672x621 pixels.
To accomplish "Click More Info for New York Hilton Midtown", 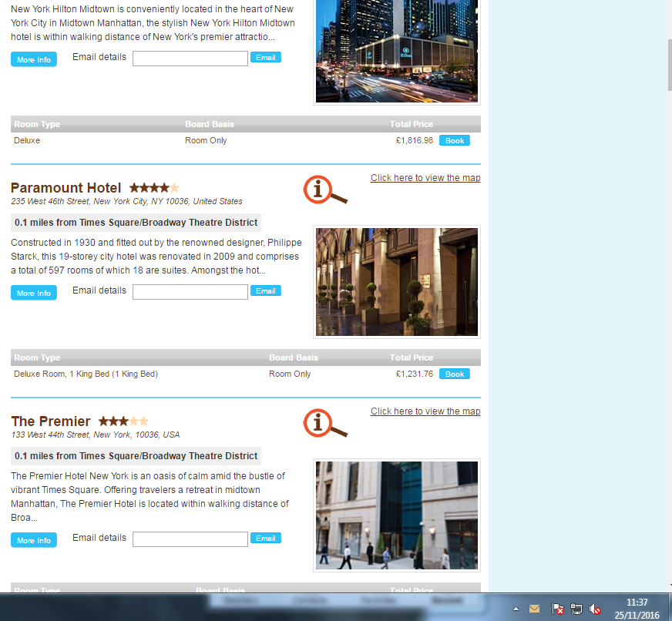I will 34,59.
